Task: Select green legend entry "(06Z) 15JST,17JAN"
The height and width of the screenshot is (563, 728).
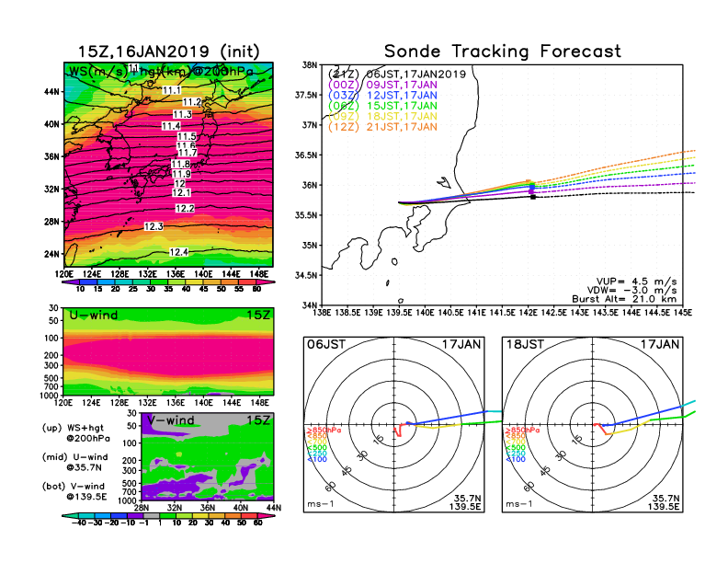Action: pyautogui.click(x=382, y=106)
